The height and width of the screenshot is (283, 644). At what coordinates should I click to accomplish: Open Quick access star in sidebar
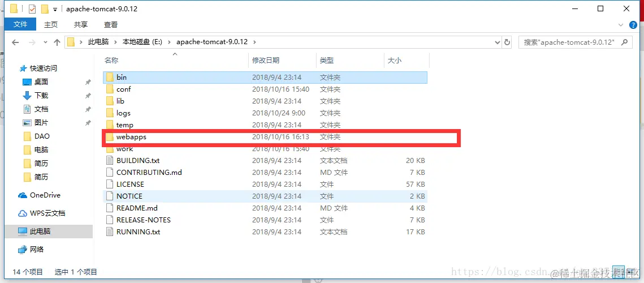coord(23,68)
